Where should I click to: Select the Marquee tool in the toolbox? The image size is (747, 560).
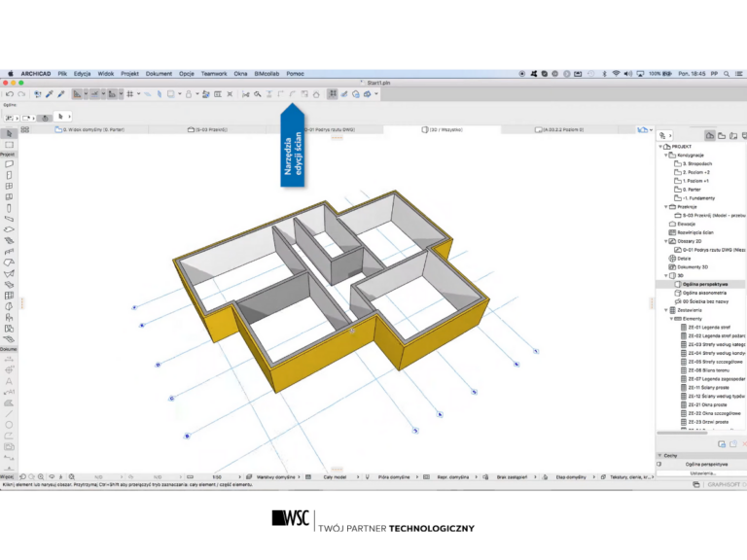pyautogui.click(x=8, y=144)
